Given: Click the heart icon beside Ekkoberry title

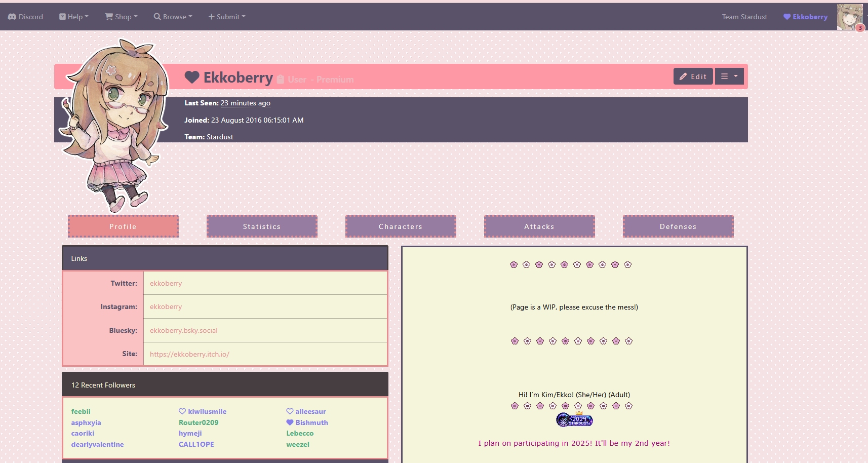Looking at the screenshot, I should click(192, 78).
